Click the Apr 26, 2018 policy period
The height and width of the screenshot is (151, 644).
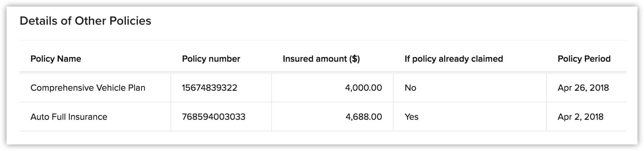point(583,88)
